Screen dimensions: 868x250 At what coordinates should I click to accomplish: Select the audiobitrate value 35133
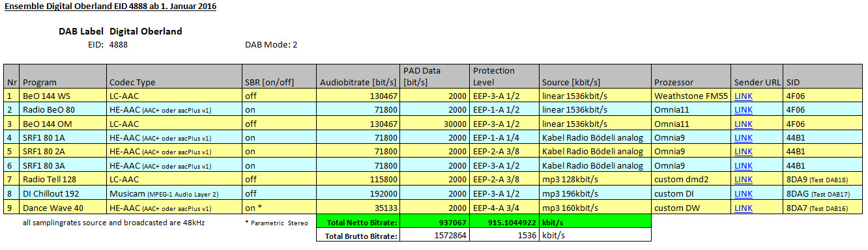pyautogui.click(x=358, y=207)
